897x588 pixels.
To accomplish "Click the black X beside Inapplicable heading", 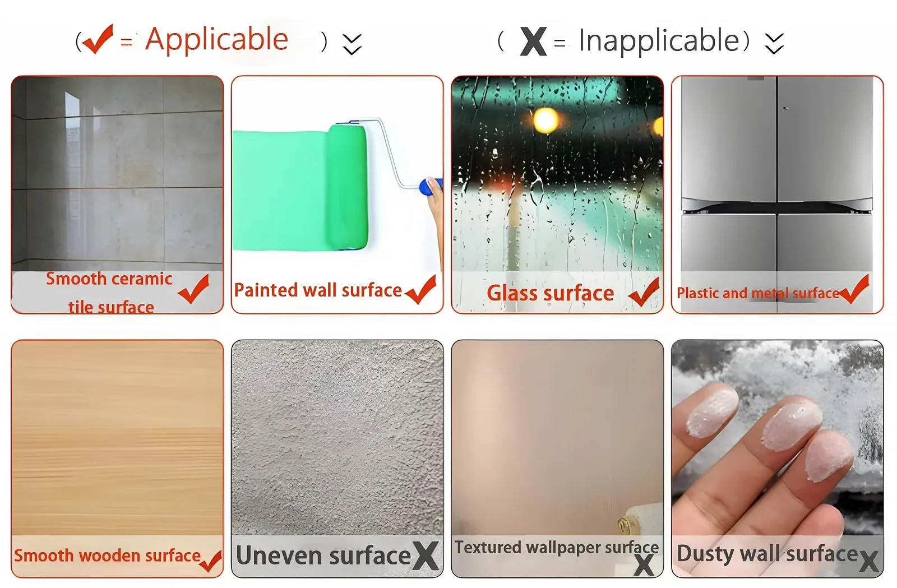I will 533,41.
